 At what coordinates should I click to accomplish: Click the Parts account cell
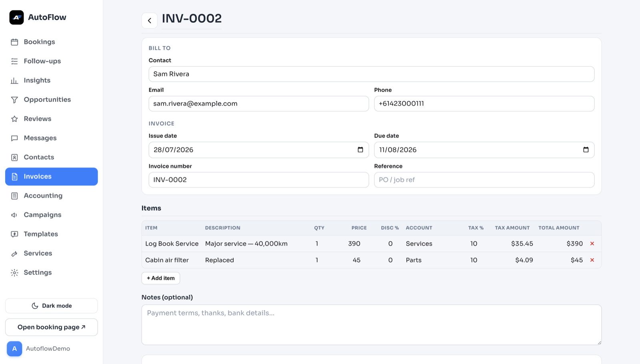pyautogui.click(x=414, y=260)
